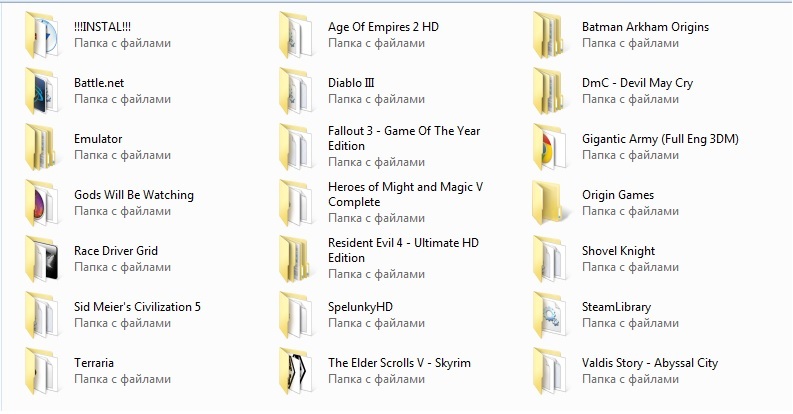Click the "Terraria" folder name
Image resolution: width=793 pixels, height=414 pixels.
point(94,363)
